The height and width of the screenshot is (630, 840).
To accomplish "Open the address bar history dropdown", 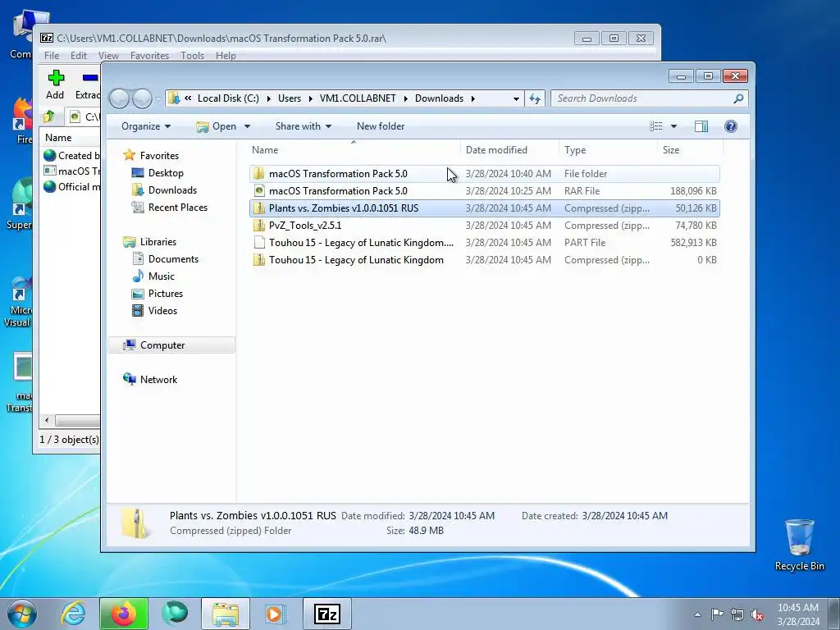I will pyautogui.click(x=516, y=98).
